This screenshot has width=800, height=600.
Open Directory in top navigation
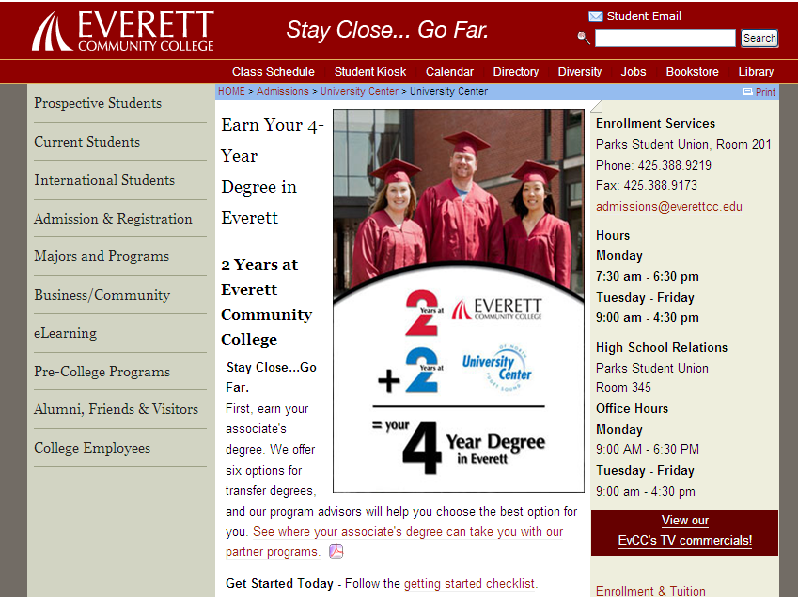coord(516,72)
